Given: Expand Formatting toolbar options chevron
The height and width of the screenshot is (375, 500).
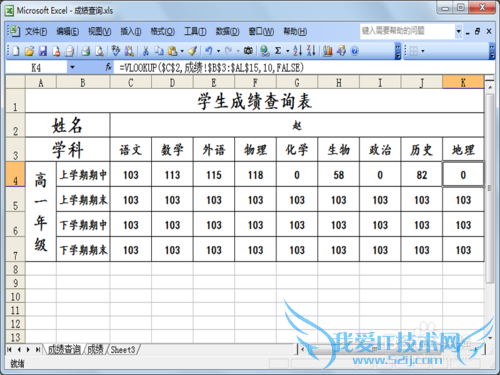Looking at the screenshot, I should pos(492,51).
